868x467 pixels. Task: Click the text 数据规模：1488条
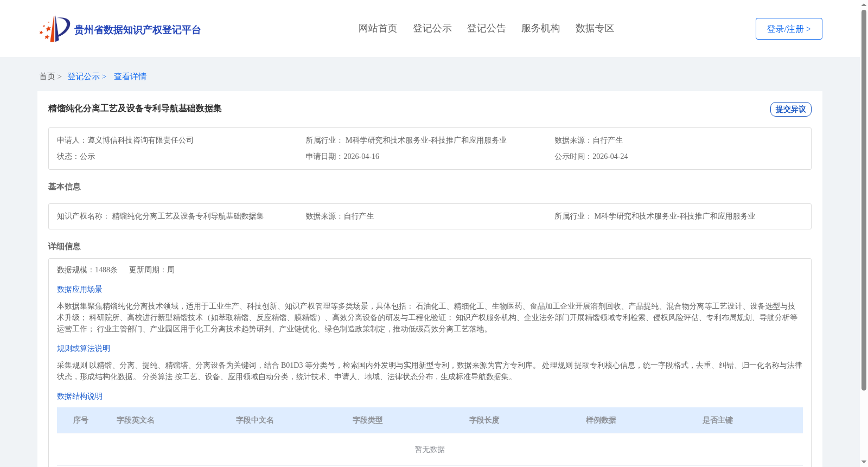[87, 270]
